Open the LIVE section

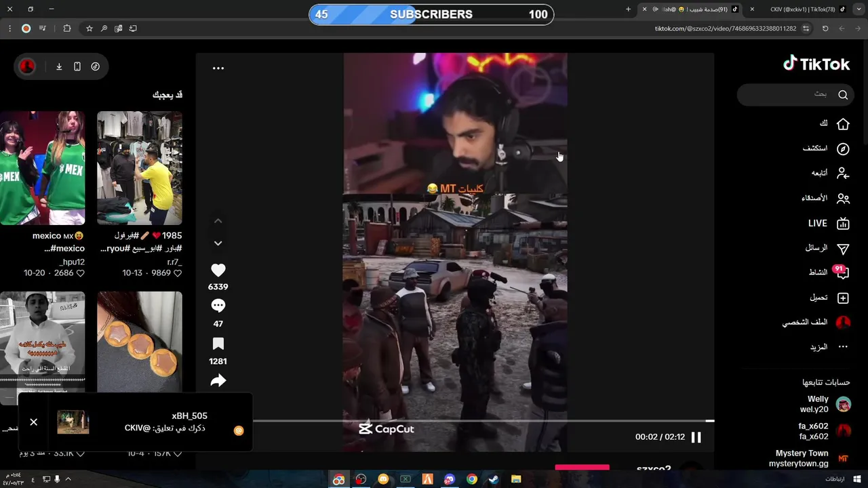[x=828, y=223]
